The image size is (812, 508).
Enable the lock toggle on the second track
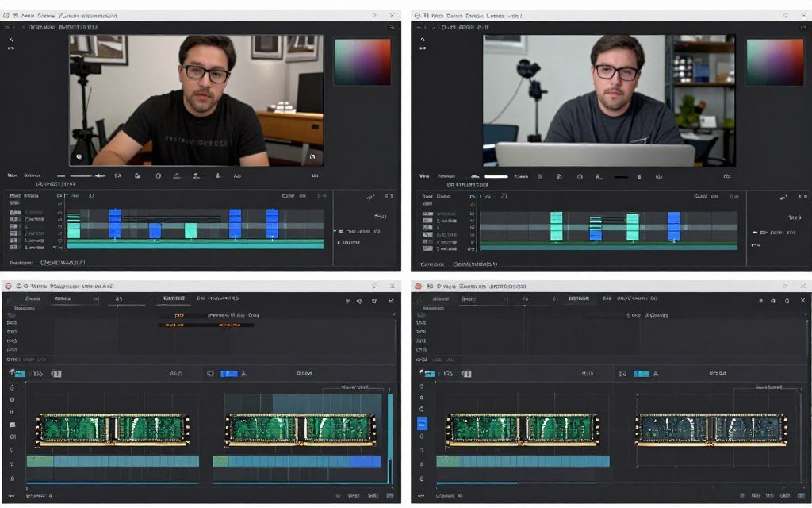click(x=13, y=221)
